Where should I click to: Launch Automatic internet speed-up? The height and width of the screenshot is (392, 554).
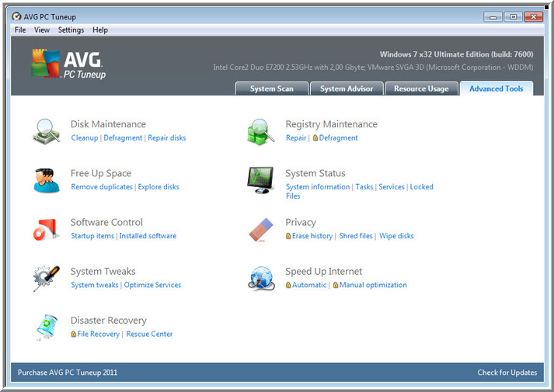[x=309, y=285]
